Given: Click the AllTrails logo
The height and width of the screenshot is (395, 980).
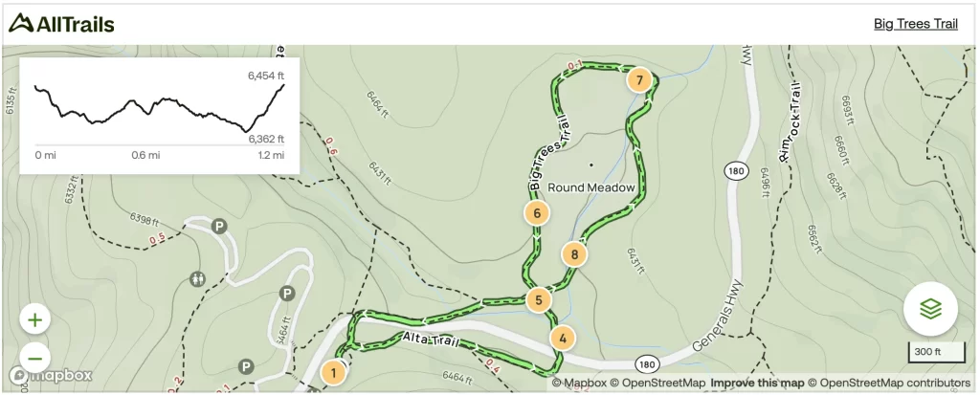Looking at the screenshot, I should pyautogui.click(x=61, y=24).
